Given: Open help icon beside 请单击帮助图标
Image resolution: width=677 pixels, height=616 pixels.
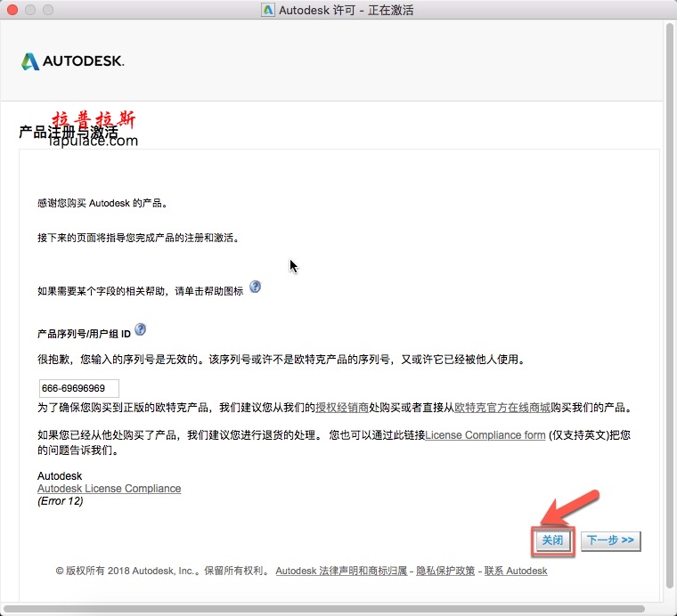Looking at the screenshot, I should [x=255, y=287].
